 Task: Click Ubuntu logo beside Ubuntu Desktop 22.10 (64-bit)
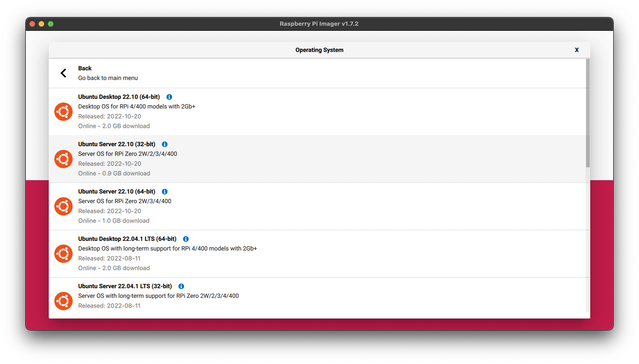[x=63, y=112]
